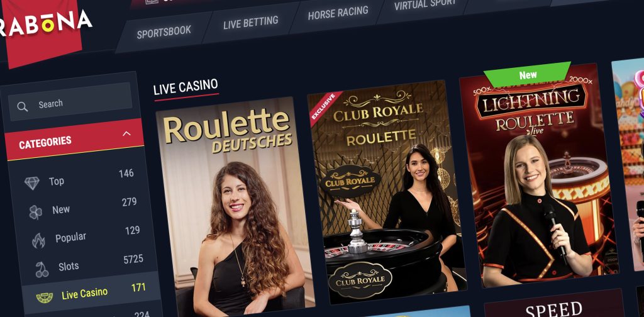This screenshot has height=317, width=644.
Task: Choose the flame icon beside Popular
Action: pos(38,240)
